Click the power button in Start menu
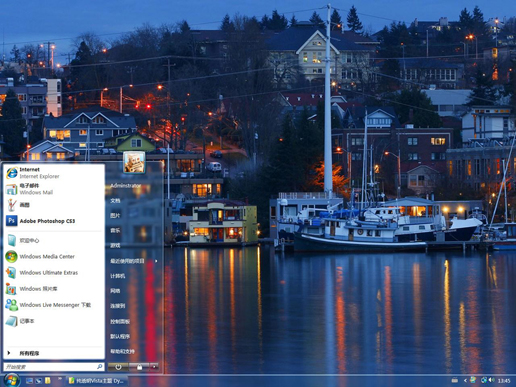Image resolution: width=516 pixels, height=387 pixels. click(118, 367)
